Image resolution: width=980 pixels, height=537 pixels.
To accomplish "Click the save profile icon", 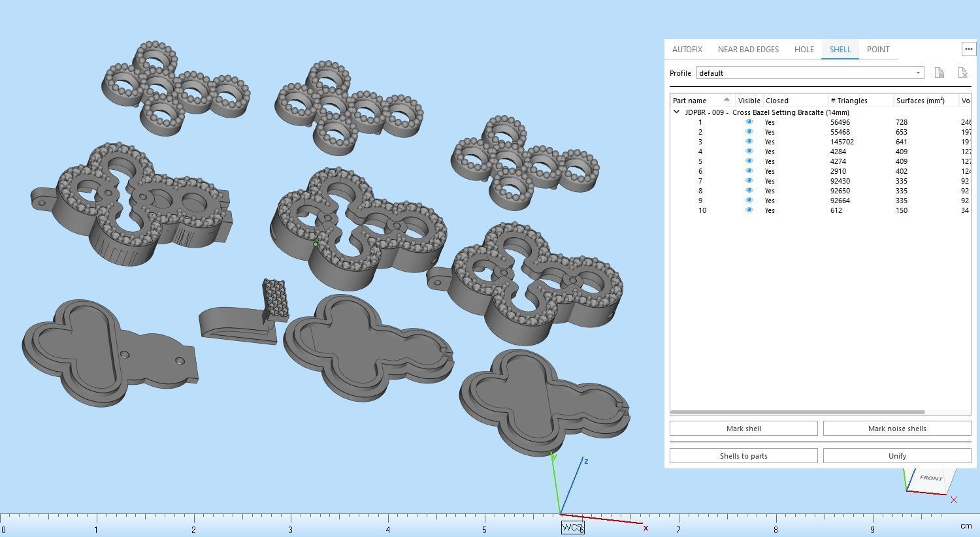I will coord(939,73).
